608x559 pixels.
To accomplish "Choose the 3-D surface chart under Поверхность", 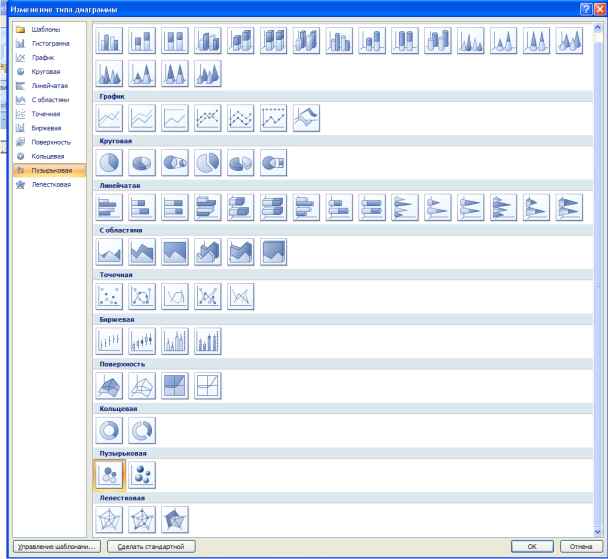I will pyautogui.click(x=109, y=386).
